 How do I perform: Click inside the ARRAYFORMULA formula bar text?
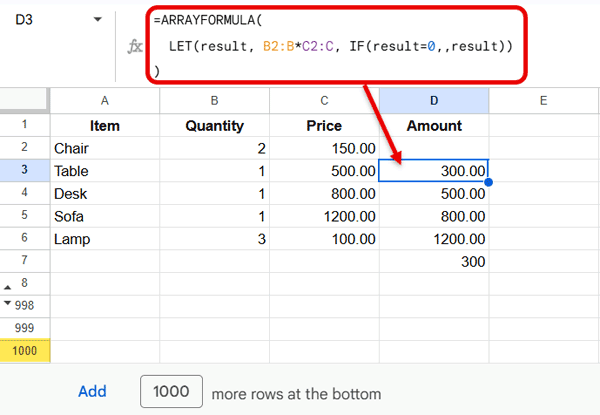[333, 46]
